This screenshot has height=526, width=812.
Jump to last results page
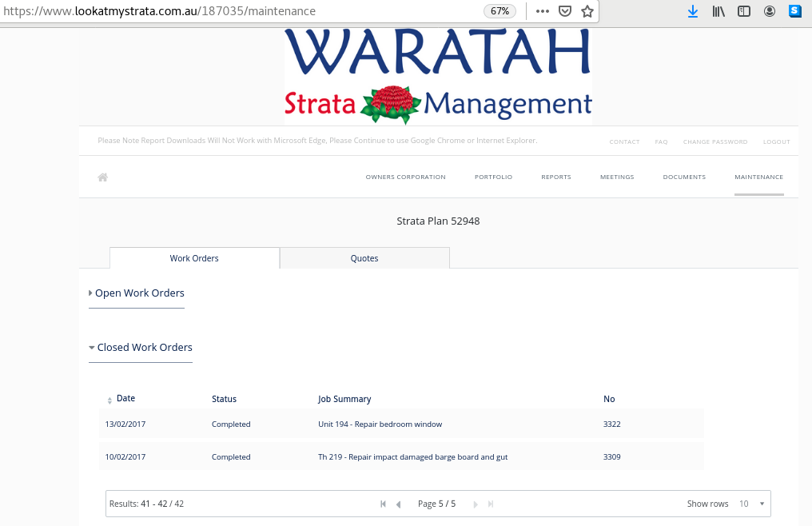(491, 504)
